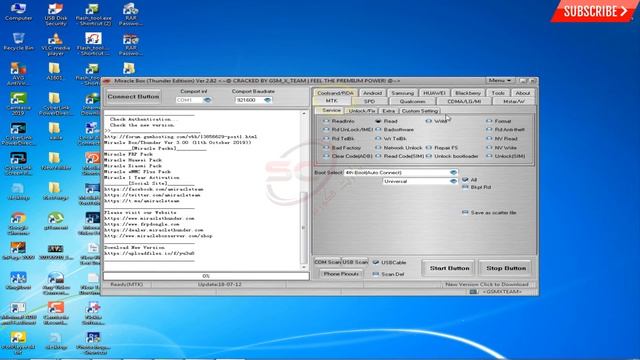Click the SUBSCRIBE banner button
The width and height of the screenshot is (640, 360).
(594, 11)
